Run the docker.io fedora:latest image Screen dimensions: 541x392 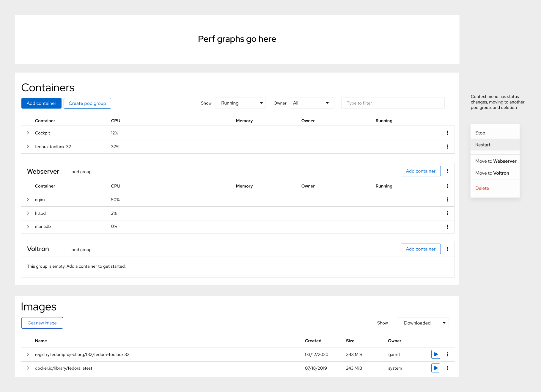pyautogui.click(x=436, y=368)
